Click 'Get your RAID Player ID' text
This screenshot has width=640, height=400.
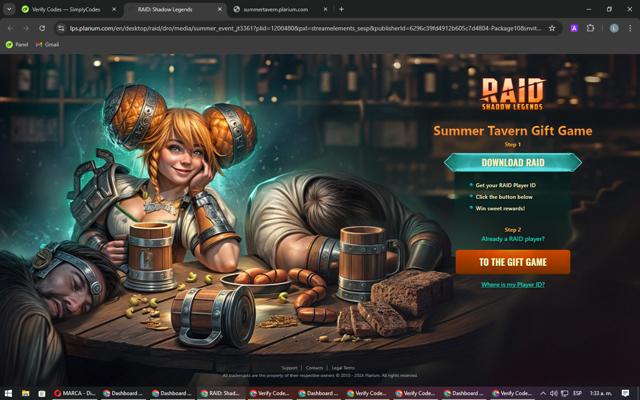click(505, 185)
